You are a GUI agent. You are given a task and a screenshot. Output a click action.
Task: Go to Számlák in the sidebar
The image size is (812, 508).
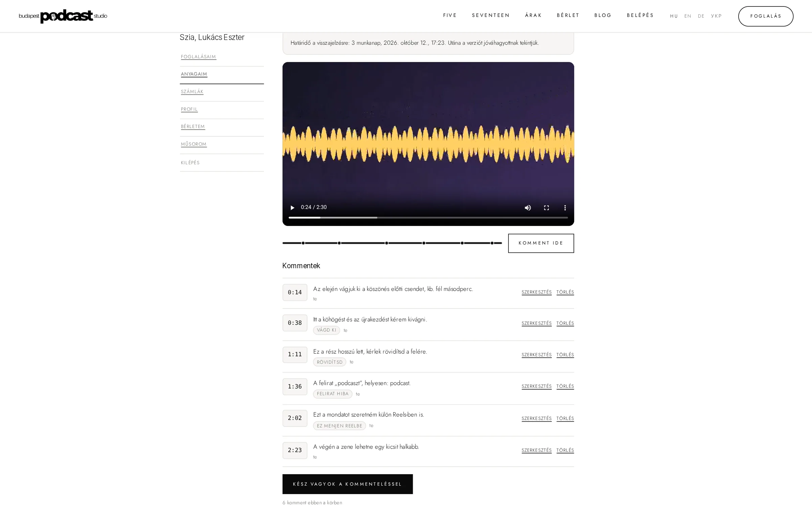tap(192, 92)
